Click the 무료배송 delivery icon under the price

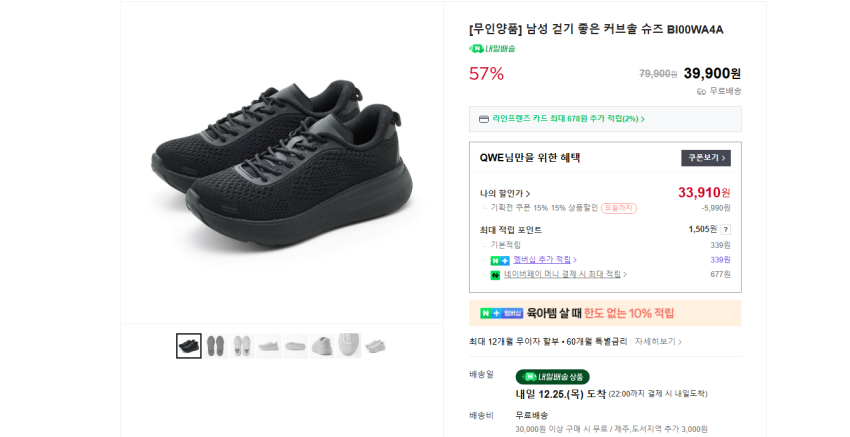coord(702,91)
